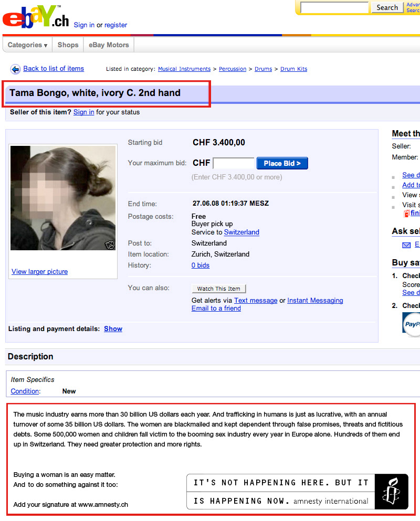The image size is (420, 521).
Task: Open the Categories dropdown menu
Action: click(x=27, y=45)
